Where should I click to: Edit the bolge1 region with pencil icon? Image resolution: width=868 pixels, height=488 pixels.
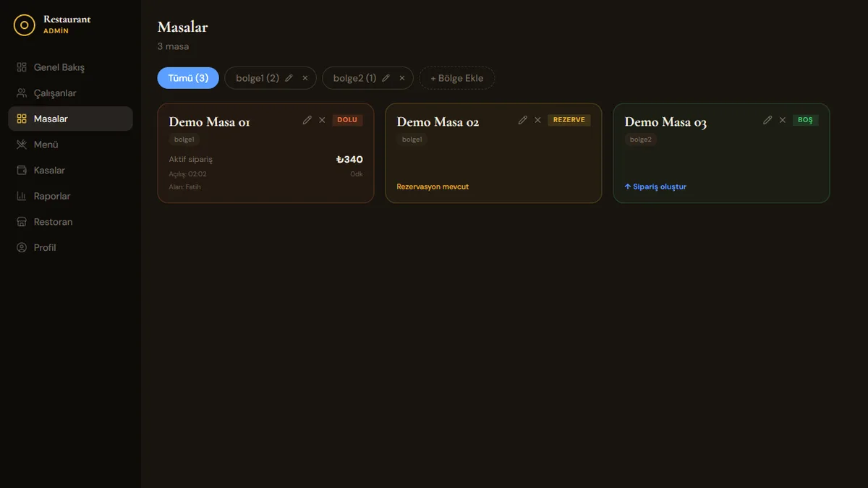(x=289, y=78)
